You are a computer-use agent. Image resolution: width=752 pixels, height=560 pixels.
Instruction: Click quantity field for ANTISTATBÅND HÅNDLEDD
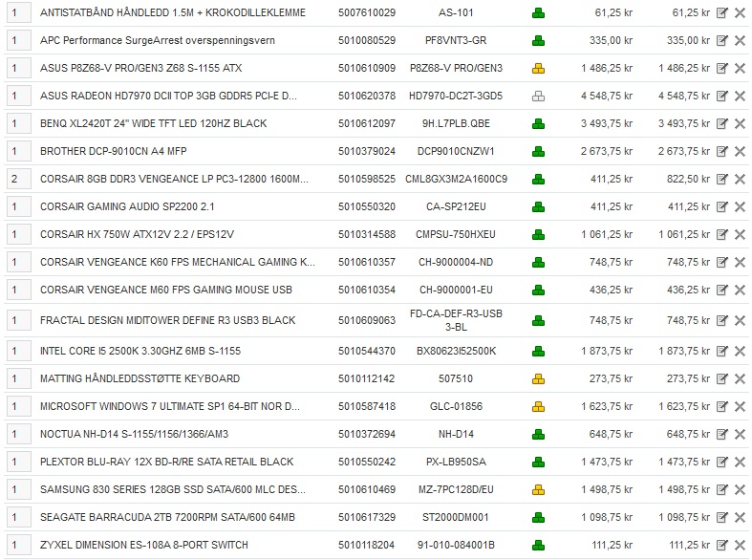point(19,13)
